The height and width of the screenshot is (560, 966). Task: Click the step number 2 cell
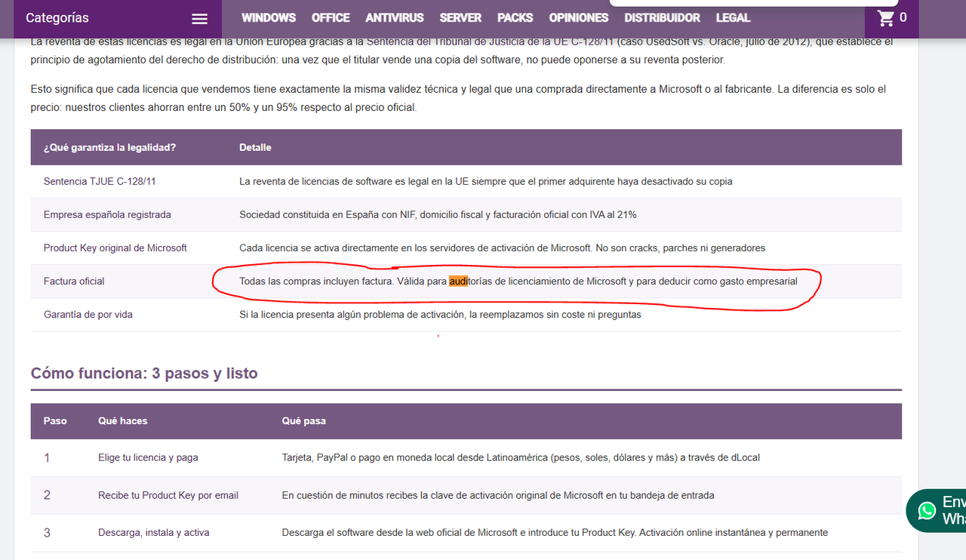coord(47,495)
